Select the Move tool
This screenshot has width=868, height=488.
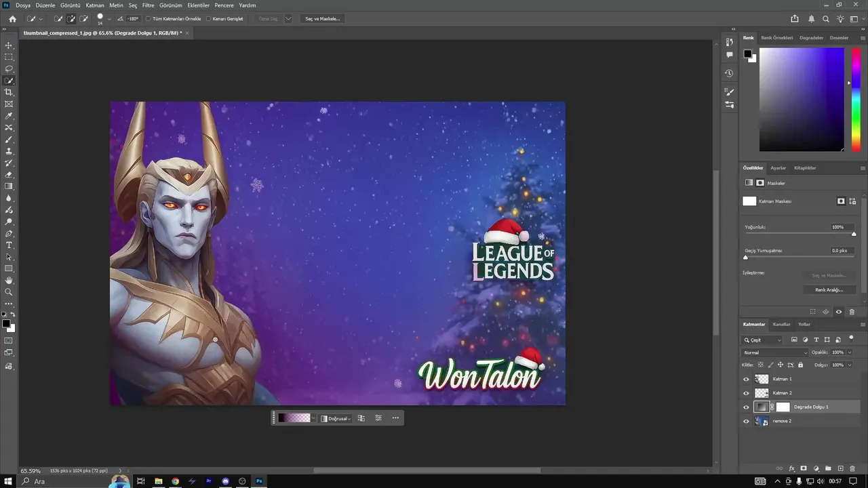tap(9, 45)
